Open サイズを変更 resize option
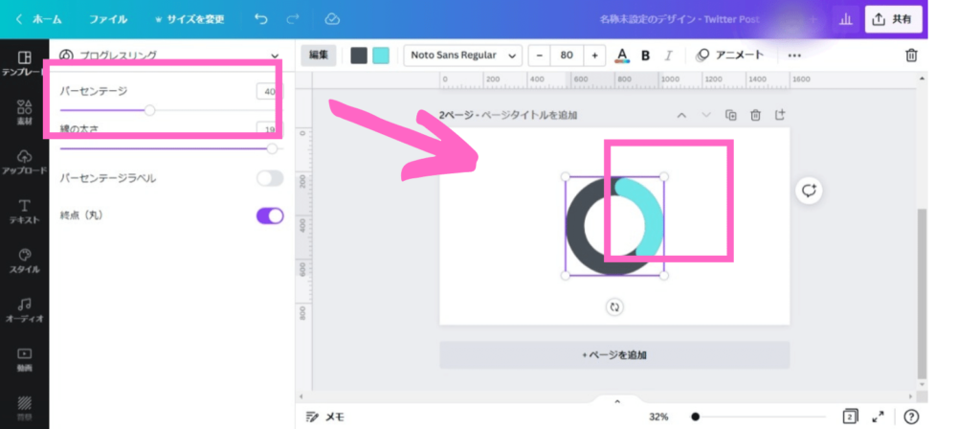 click(189, 19)
